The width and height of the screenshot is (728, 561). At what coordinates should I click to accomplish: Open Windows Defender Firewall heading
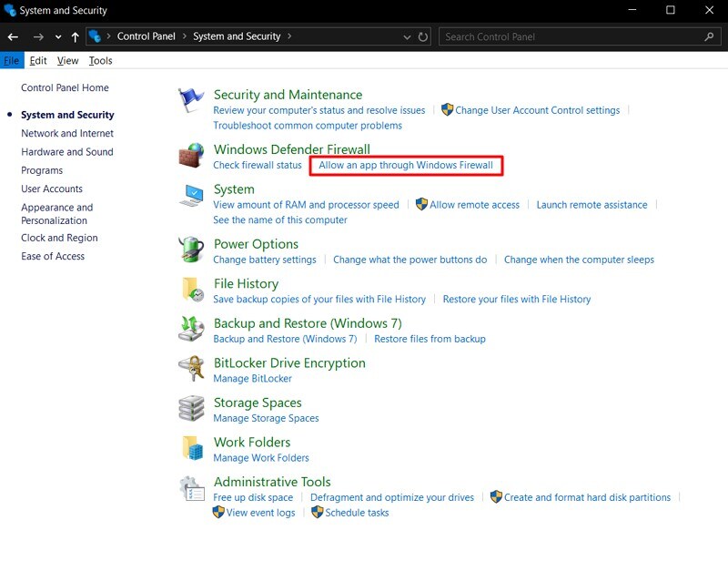292,149
